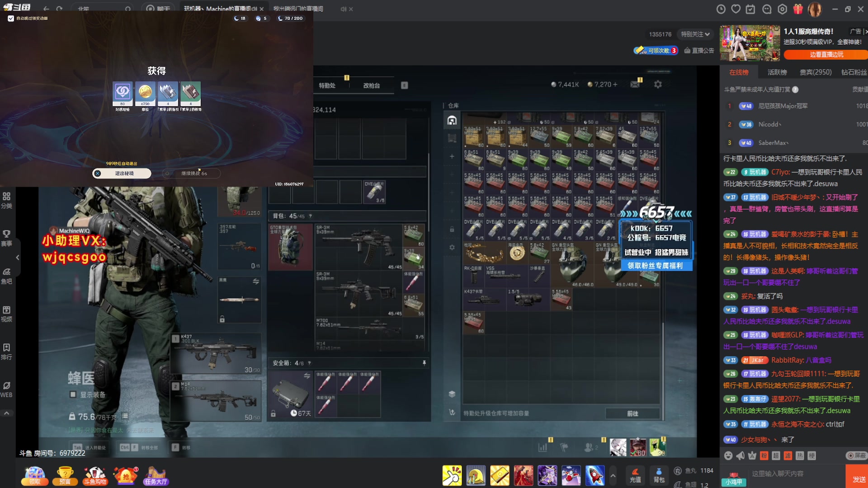Open the watch history clock icon
This screenshot has height=488, width=868.
click(x=721, y=9)
